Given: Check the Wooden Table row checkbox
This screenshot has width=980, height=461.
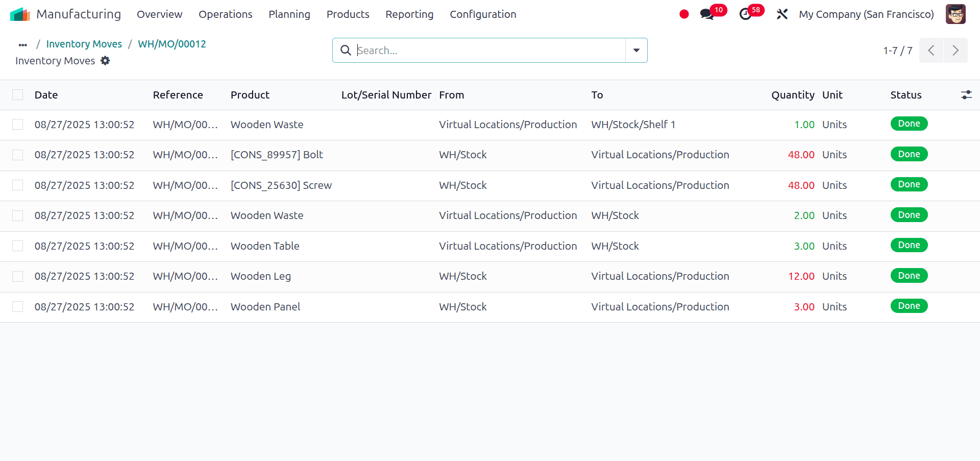Looking at the screenshot, I should 18,246.
